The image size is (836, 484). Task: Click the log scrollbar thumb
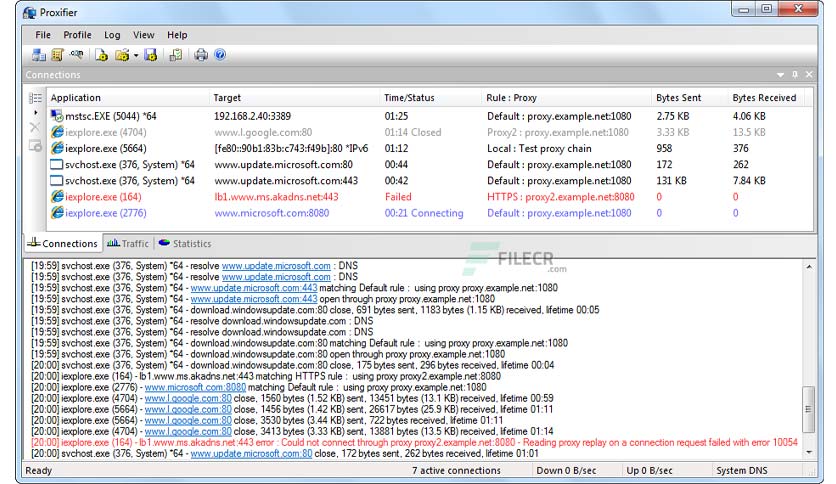coord(809,409)
